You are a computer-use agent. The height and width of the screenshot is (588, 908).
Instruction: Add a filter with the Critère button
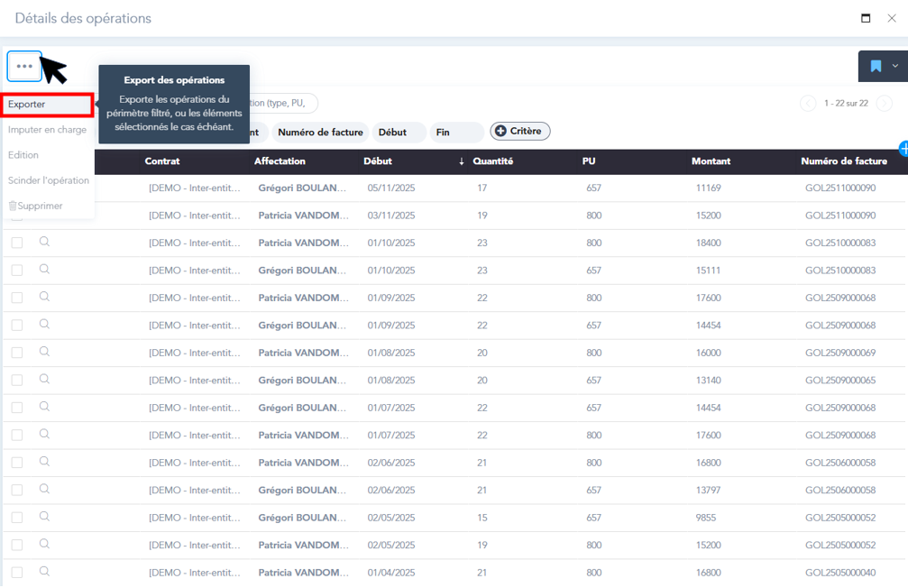[x=519, y=132]
